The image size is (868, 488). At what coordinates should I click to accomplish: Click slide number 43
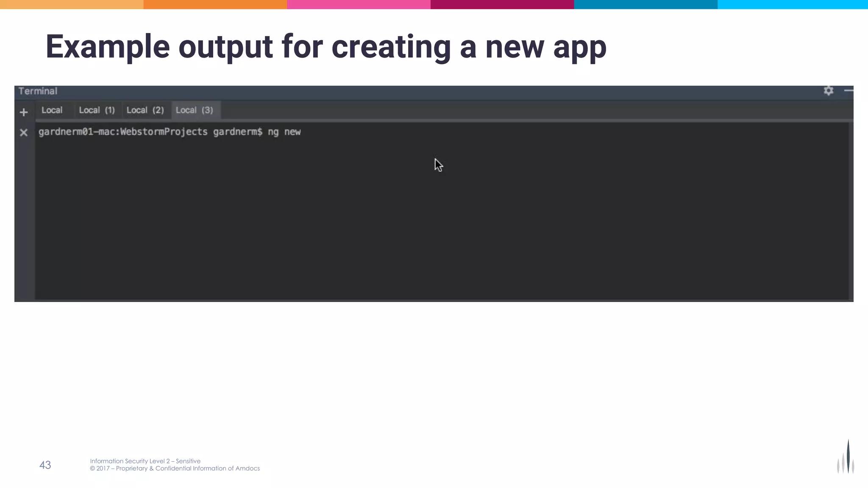[45, 465]
